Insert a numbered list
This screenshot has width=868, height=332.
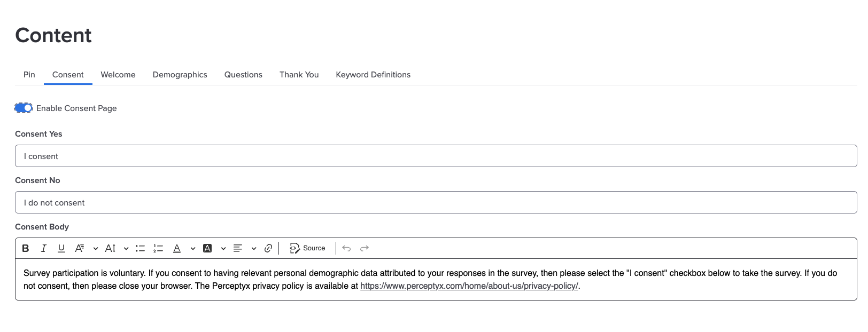(x=158, y=248)
